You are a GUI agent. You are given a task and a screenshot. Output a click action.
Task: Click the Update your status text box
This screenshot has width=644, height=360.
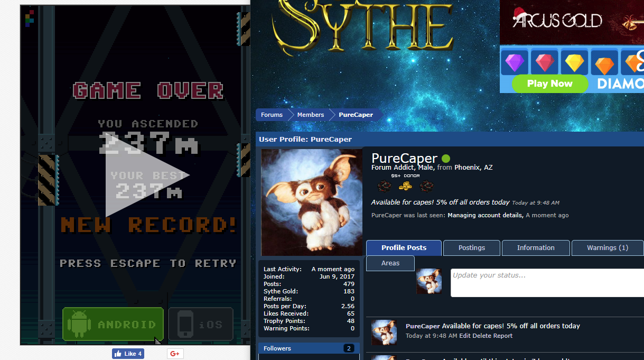(x=547, y=283)
